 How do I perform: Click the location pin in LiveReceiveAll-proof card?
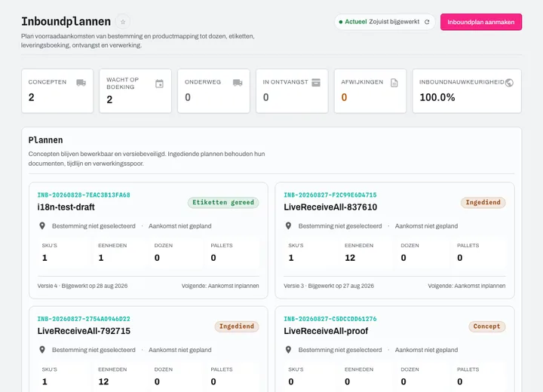(288, 350)
